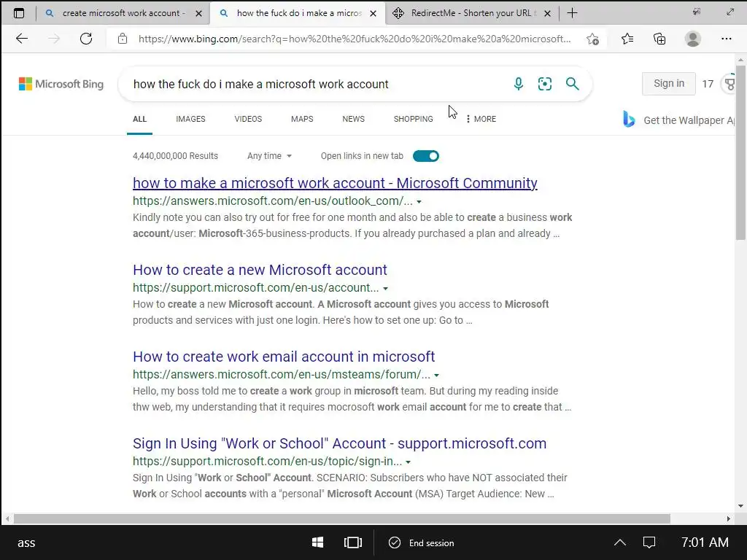Screen dimensions: 747x560
Task: Expand options for answers.microsoft.com outlook_com URL
Action: click(x=419, y=202)
